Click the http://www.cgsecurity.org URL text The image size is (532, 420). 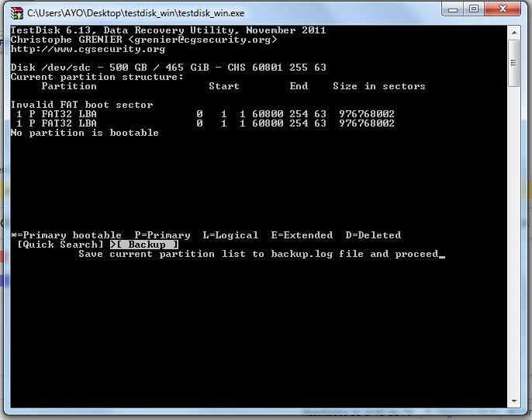[x=88, y=49]
